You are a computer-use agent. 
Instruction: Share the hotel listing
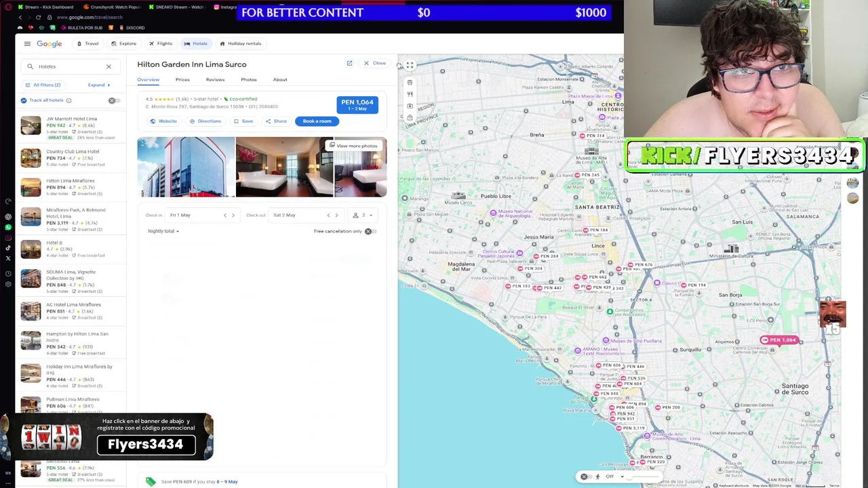tap(276, 121)
